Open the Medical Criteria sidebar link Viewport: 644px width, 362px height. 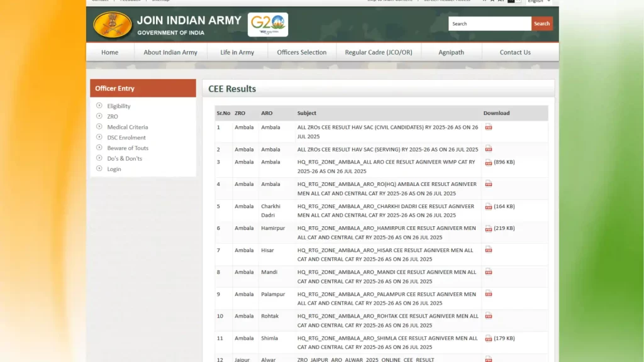point(128,127)
